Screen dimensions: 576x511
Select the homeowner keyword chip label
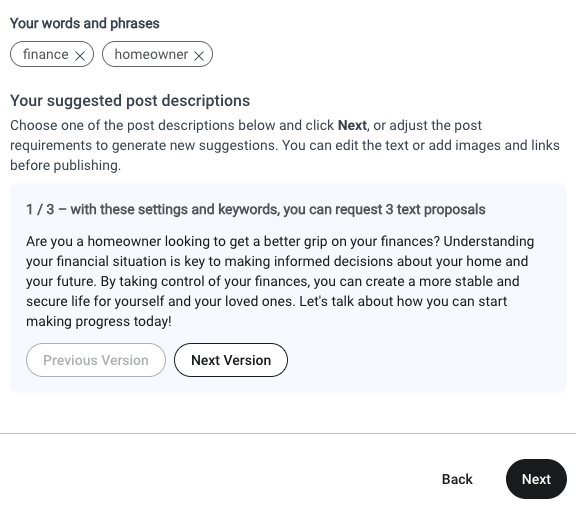tap(151, 54)
